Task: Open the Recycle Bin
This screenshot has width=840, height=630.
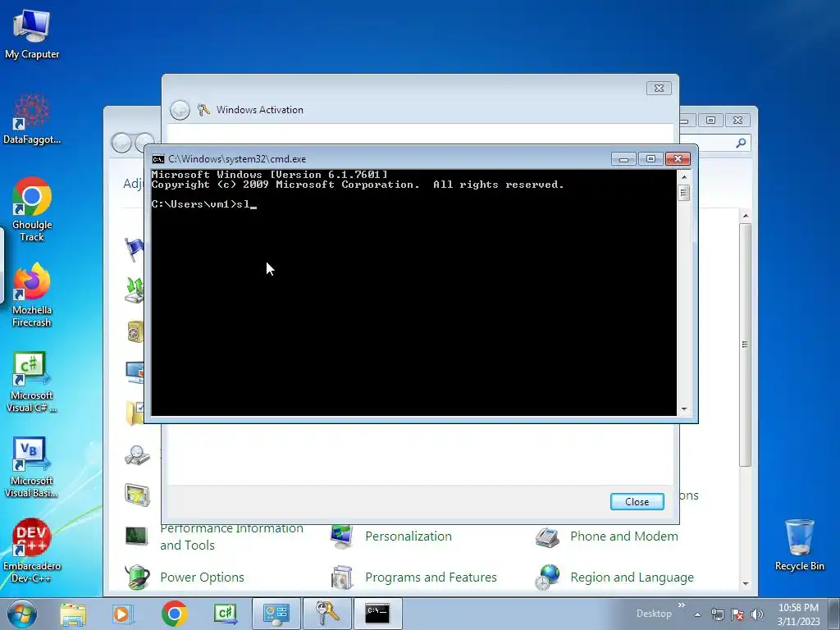Action: tap(799, 545)
